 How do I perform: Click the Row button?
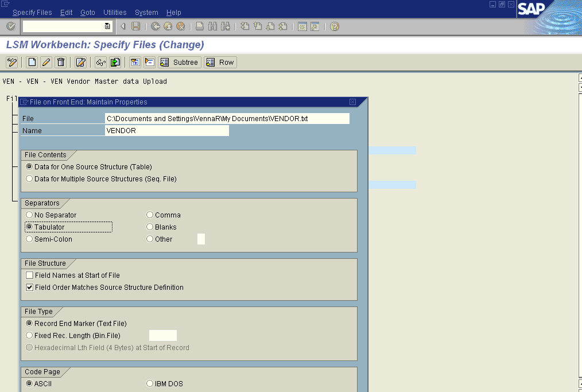[x=220, y=62]
